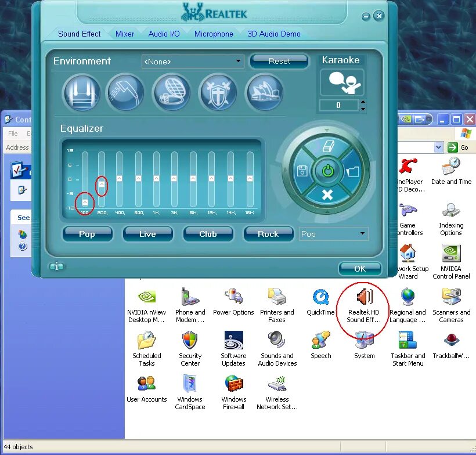Load an equalizer preset via folder icon
Screen dimensions: 476x455
click(x=353, y=172)
